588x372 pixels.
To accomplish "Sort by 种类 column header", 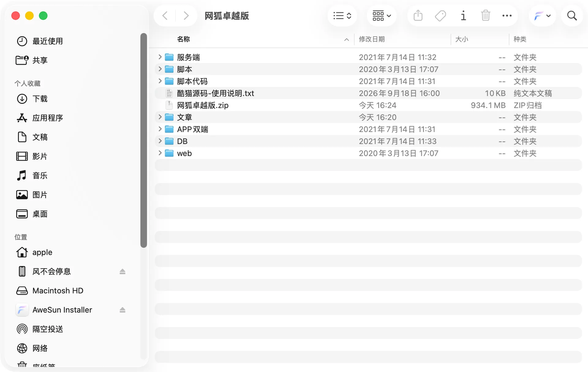I will pyautogui.click(x=520, y=39).
